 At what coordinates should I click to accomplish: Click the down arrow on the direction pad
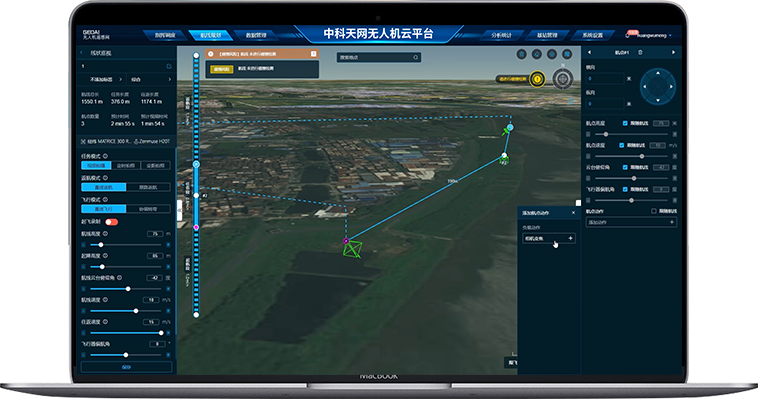click(x=658, y=100)
